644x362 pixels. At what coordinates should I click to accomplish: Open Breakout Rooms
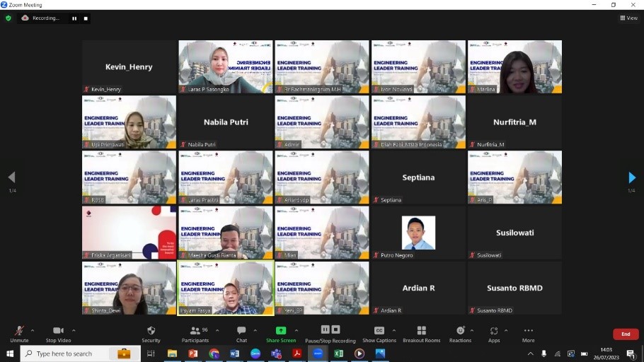pyautogui.click(x=421, y=334)
